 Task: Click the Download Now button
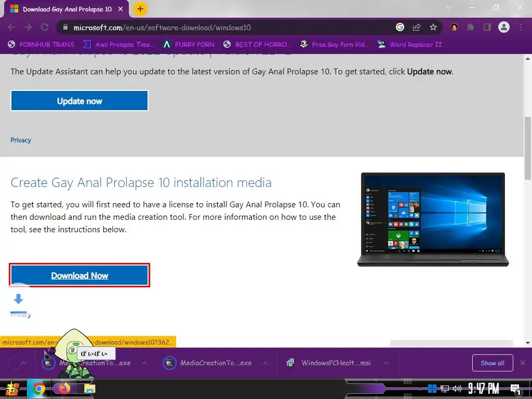[x=79, y=275]
